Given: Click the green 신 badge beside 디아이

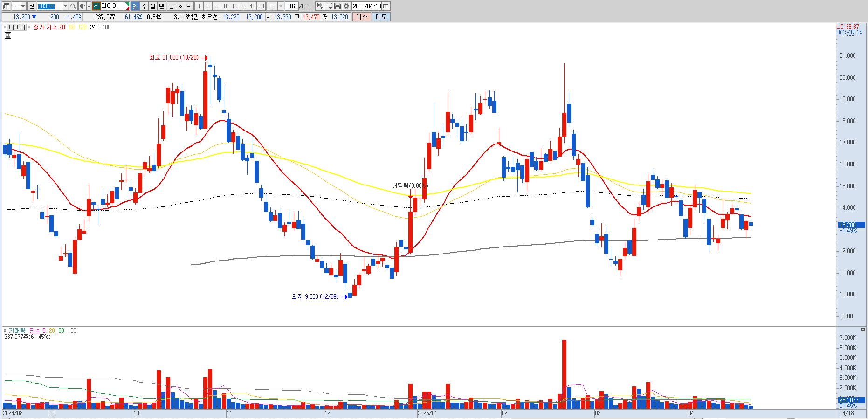Looking at the screenshot, I should coord(96,6).
